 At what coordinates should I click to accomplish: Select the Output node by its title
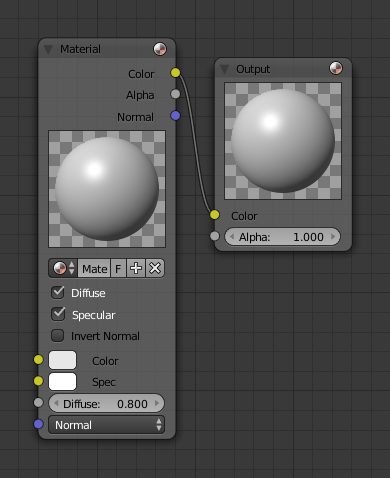click(x=253, y=69)
